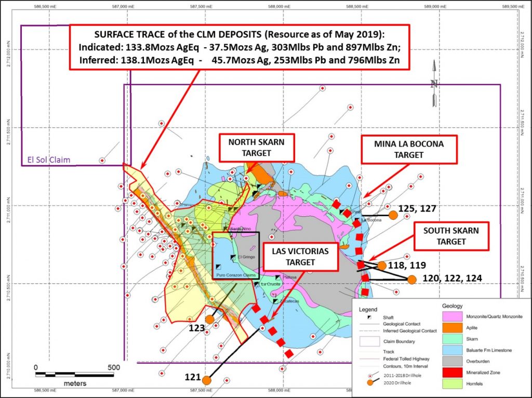
Task: Click the 500 meters scale bar
Action: click(74, 373)
